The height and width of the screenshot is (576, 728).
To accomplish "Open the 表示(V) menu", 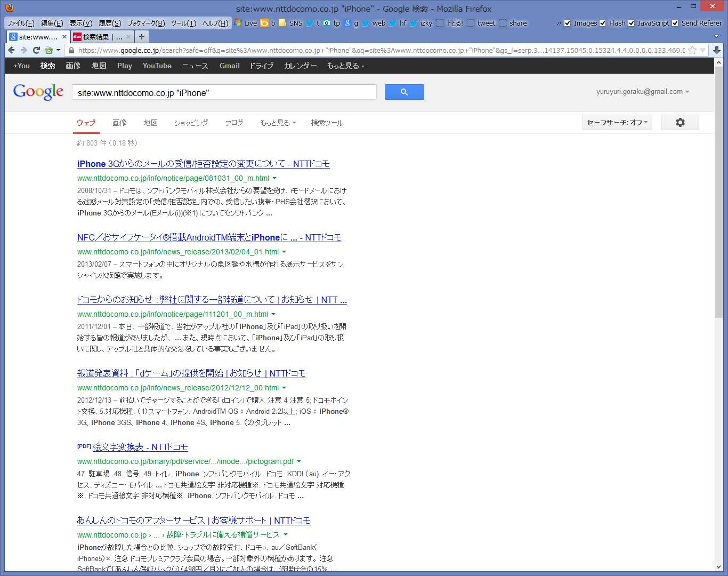I will point(81,23).
